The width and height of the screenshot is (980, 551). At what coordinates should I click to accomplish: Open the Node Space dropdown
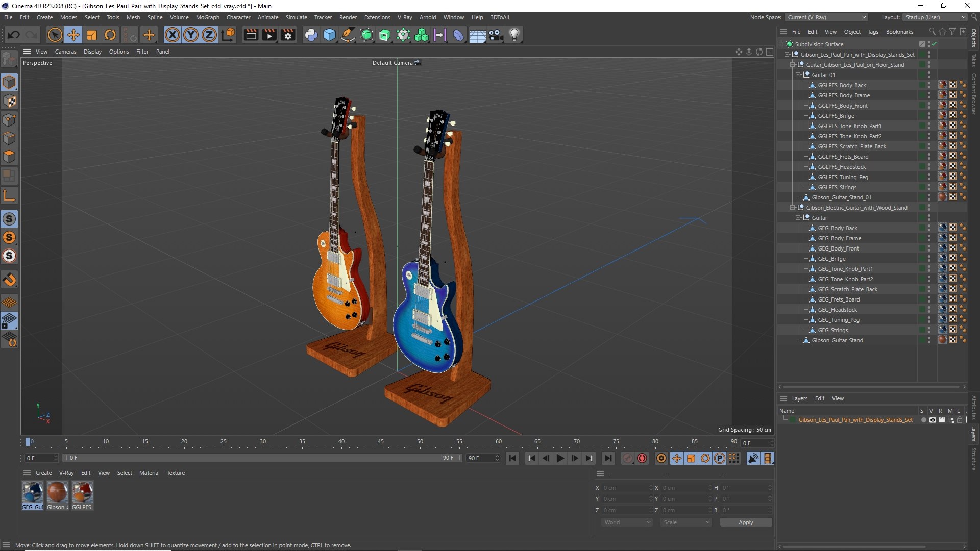(x=826, y=17)
